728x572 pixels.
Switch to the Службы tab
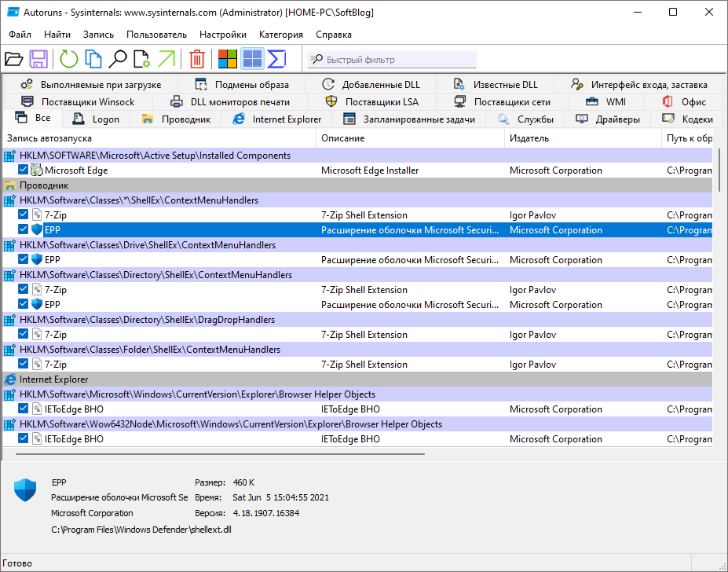[x=525, y=119]
